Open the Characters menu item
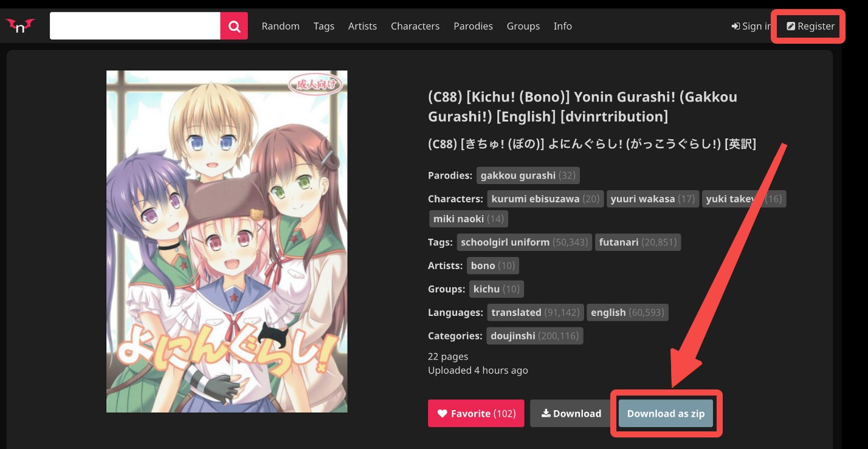868x449 pixels. (415, 26)
